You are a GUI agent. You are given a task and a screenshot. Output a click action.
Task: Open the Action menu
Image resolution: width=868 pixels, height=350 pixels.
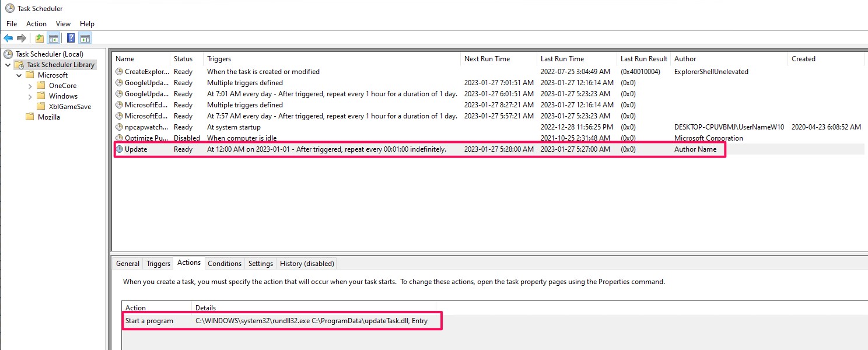[36, 24]
